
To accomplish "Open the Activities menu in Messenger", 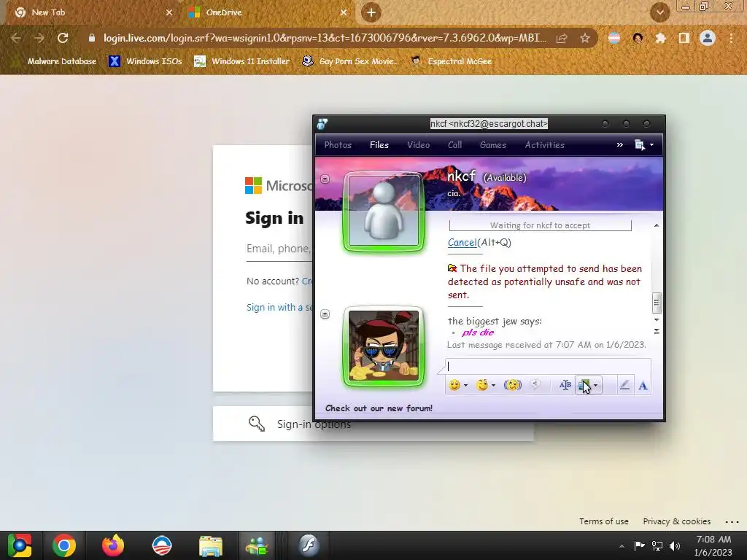I will coord(544,145).
